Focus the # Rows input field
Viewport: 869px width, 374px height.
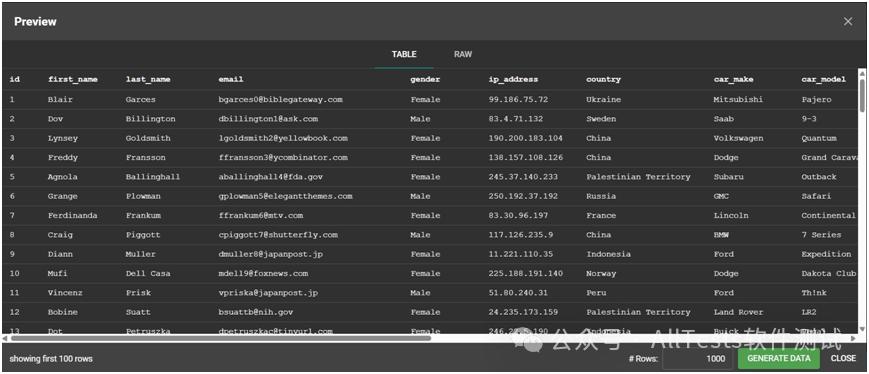coord(698,358)
